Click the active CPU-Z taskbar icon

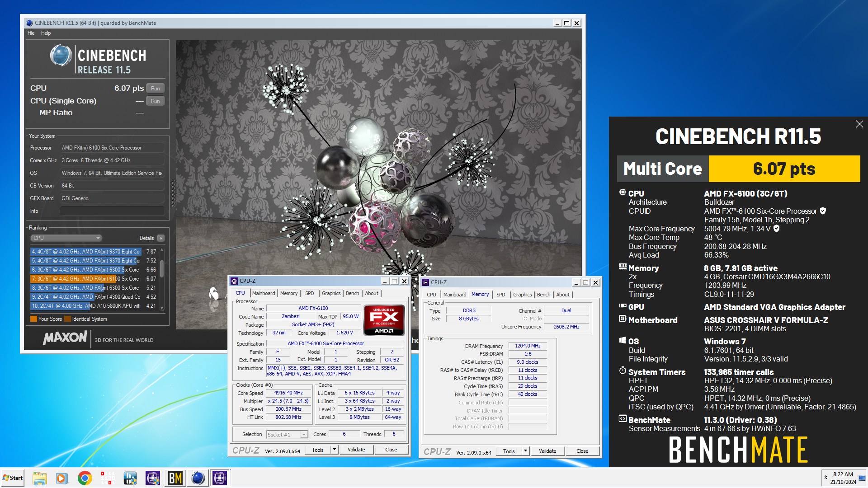pyautogui.click(x=220, y=478)
